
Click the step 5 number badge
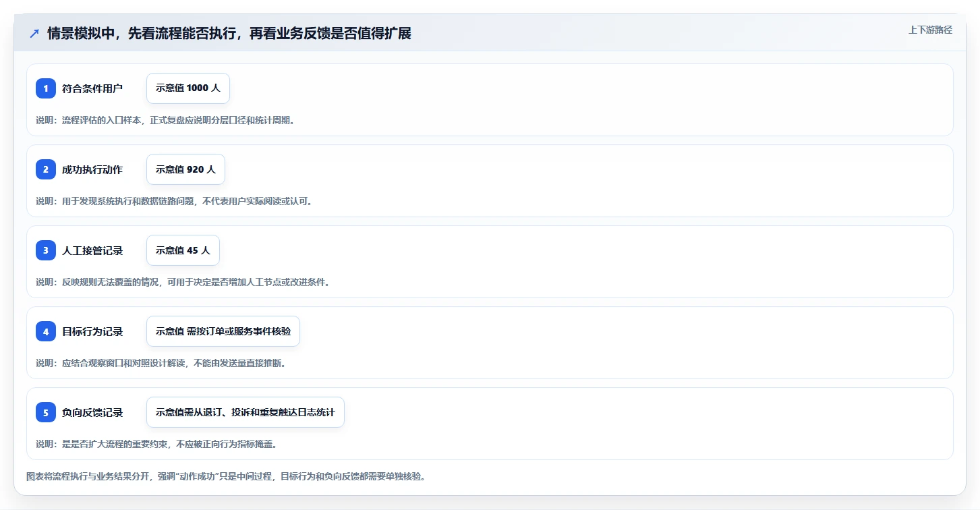pos(46,412)
